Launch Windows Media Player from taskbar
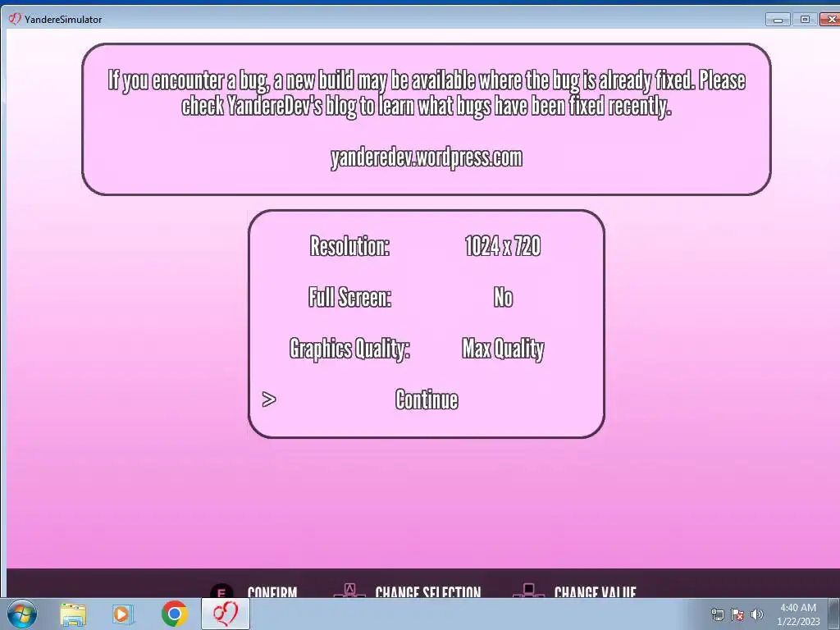840x630 pixels. [123, 614]
